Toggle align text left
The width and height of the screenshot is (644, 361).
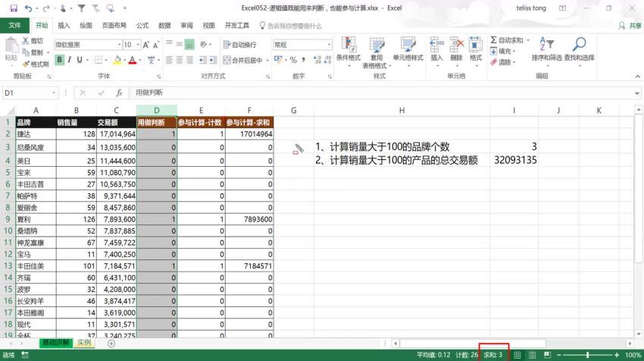pos(169,60)
